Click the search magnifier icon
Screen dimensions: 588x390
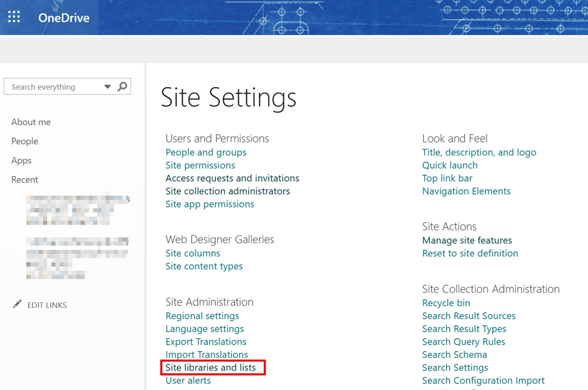pyautogui.click(x=122, y=86)
